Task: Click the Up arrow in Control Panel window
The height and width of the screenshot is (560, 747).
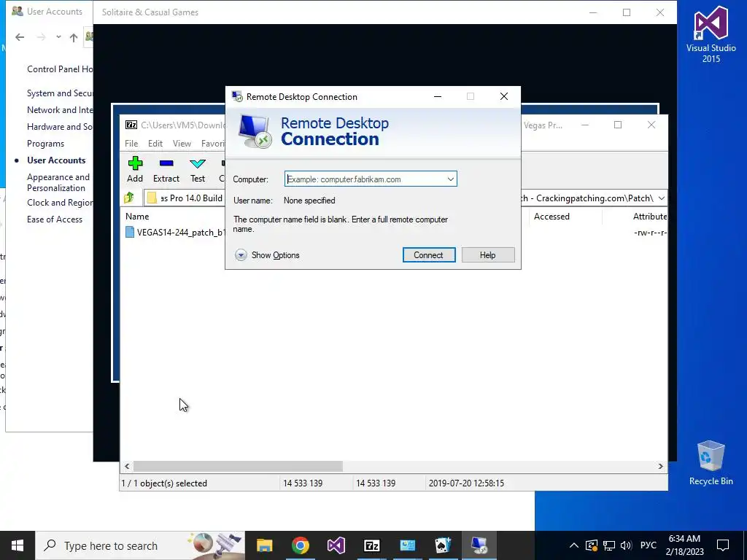Action: tap(74, 38)
